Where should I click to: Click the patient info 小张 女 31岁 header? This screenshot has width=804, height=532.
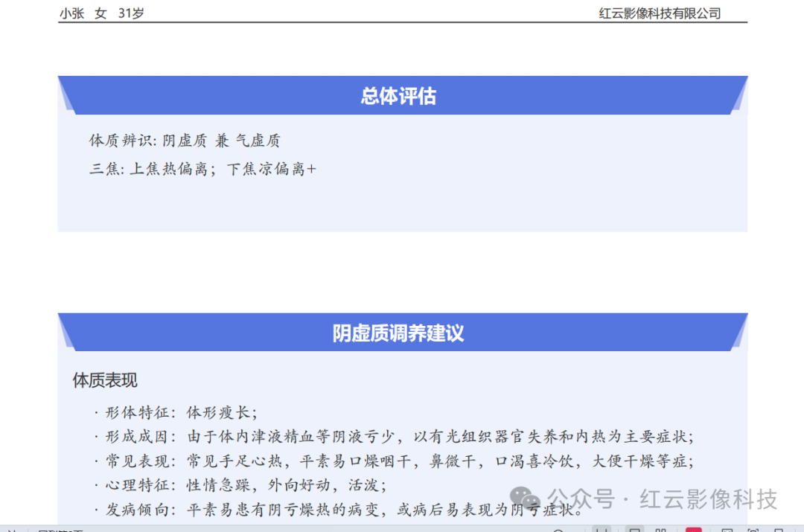click(x=102, y=13)
